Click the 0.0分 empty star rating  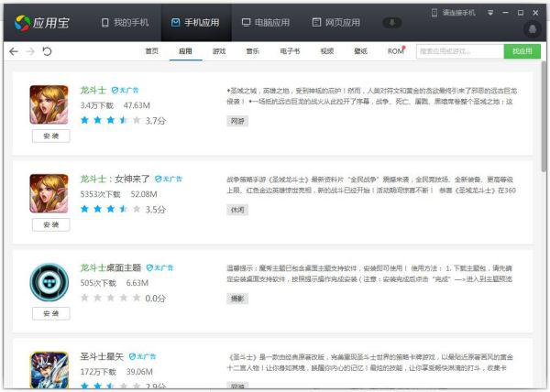pos(123,298)
